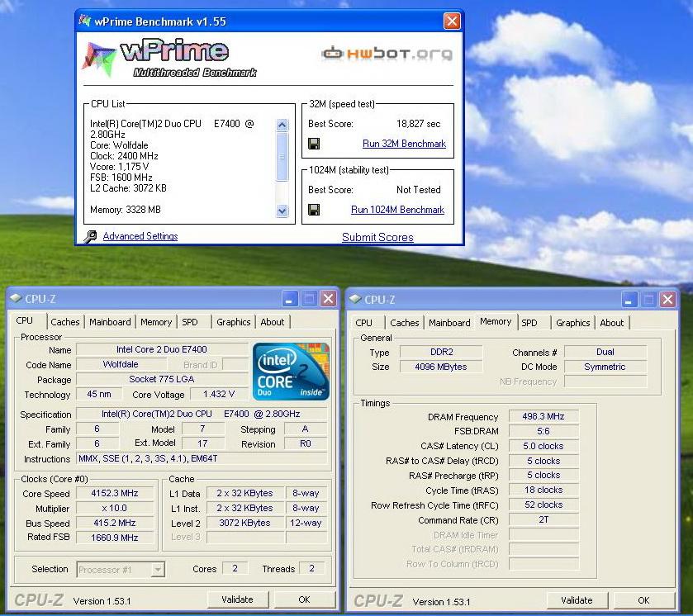Click the Level 2 cache value 3072 KBytes
The height and width of the screenshot is (616, 693).
[244, 523]
